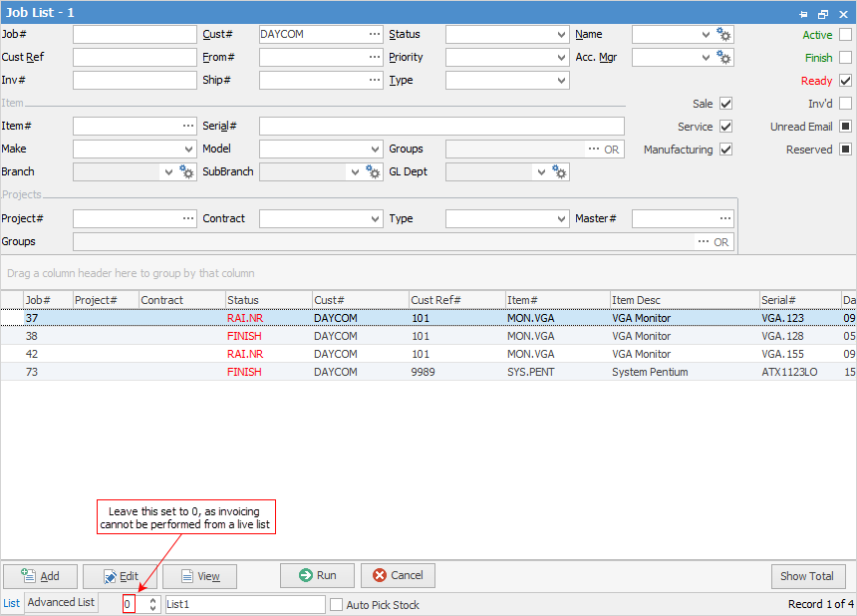This screenshot has width=857, height=616.
Task: Enable the Active checkbox
Action: point(845,35)
